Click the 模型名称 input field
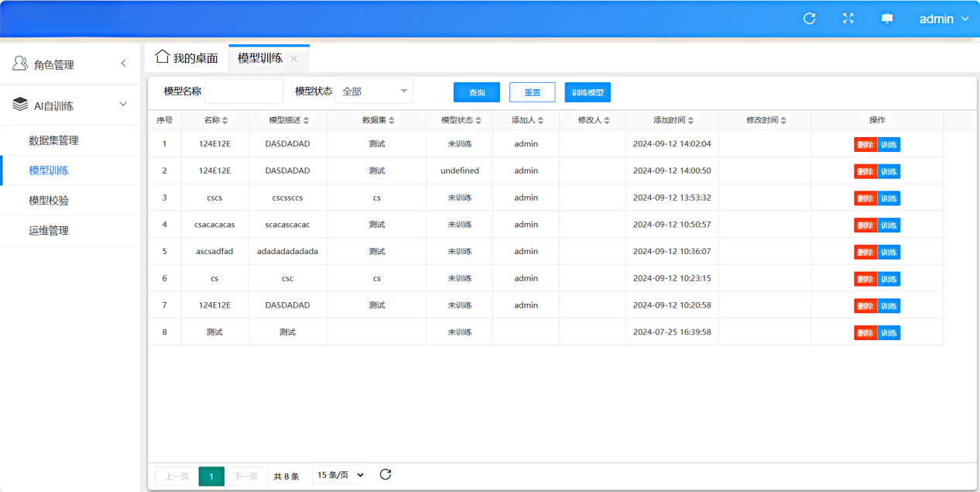This screenshot has width=980, height=492. click(x=244, y=91)
